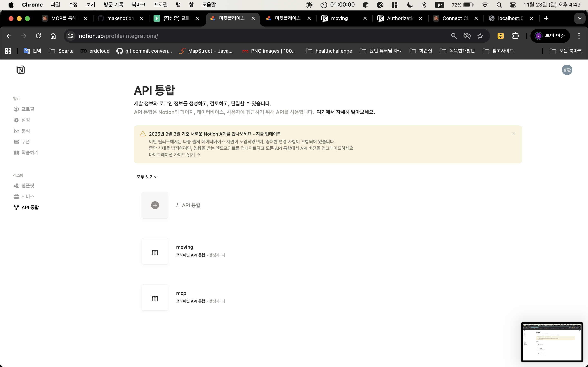Click the Notion logo icon
Viewport: 588px width, 367px height.
pyautogui.click(x=21, y=70)
